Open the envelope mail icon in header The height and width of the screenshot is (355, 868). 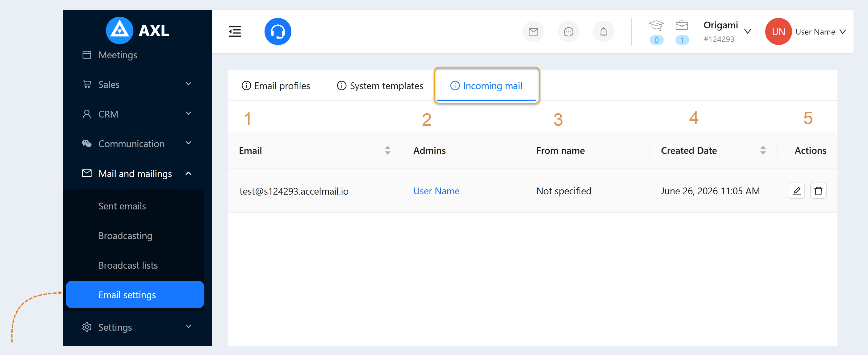pos(533,32)
